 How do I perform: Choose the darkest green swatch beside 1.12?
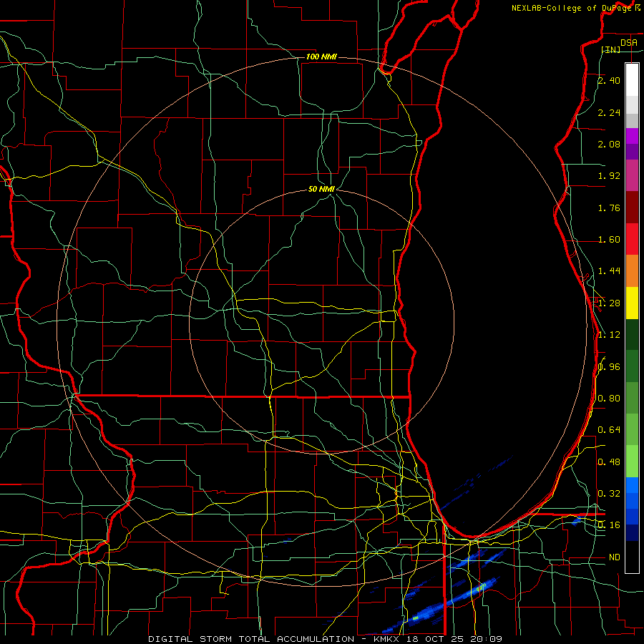click(632, 334)
